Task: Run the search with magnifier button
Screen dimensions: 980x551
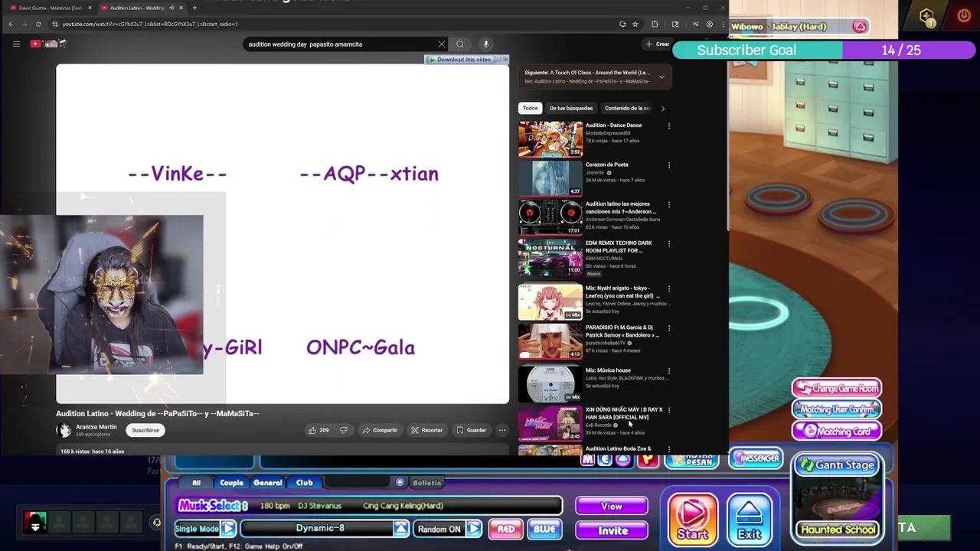Action: tap(459, 44)
